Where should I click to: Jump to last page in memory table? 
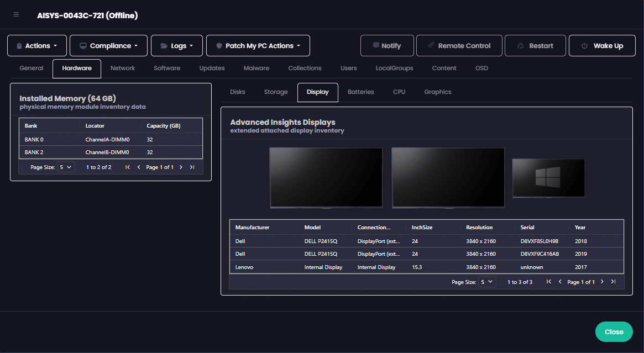click(x=192, y=167)
